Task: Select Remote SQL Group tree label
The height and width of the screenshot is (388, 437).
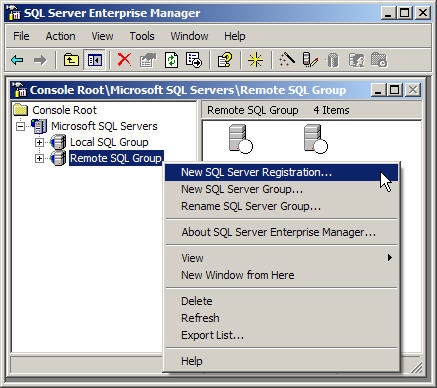Action: point(116,158)
